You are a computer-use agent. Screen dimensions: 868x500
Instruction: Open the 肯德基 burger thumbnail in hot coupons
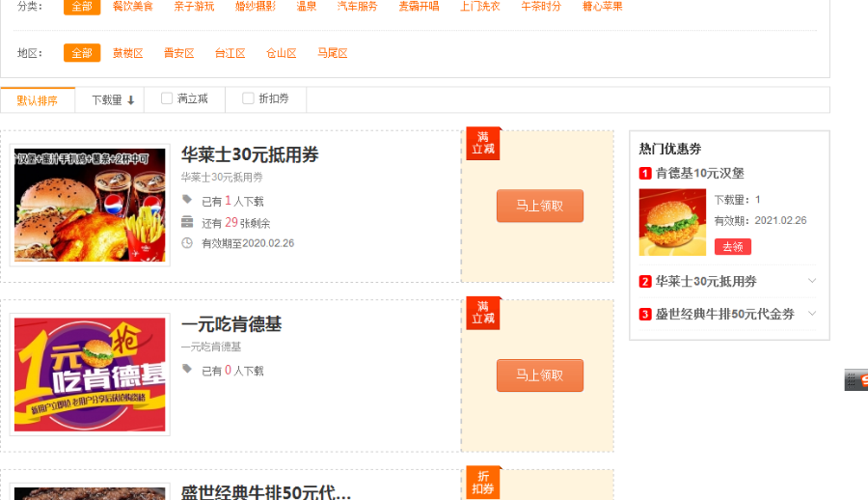[672, 222]
